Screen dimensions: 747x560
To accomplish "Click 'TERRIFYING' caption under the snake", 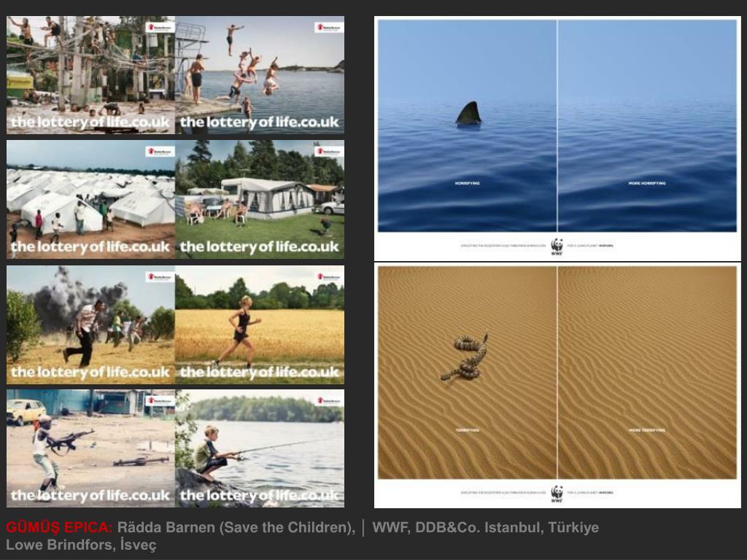I will click(x=467, y=430).
